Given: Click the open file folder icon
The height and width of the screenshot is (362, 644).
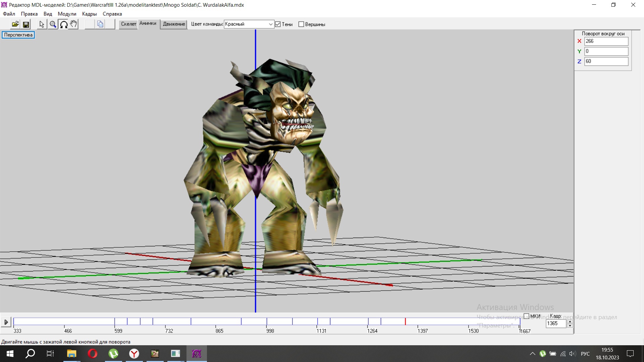Looking at the screenshot, I should (15, 24).
